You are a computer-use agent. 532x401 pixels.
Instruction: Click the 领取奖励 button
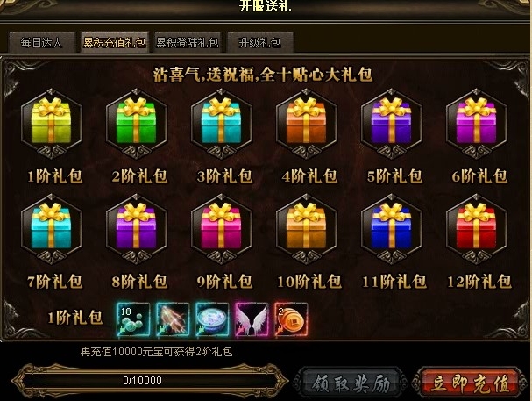[x=351, y=383]
